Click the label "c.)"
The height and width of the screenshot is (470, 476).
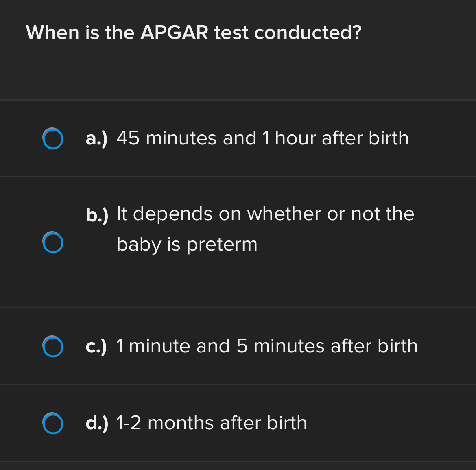[97, 346]
